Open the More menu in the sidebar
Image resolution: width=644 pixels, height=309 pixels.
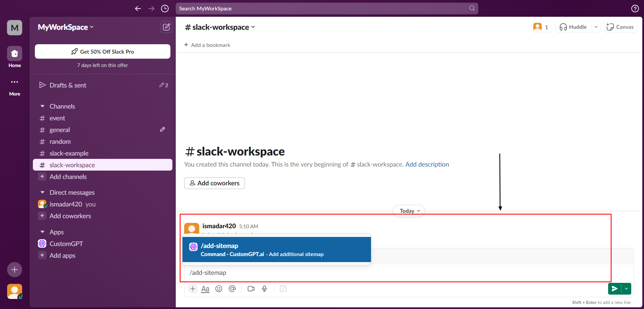[x=15, y=87]
